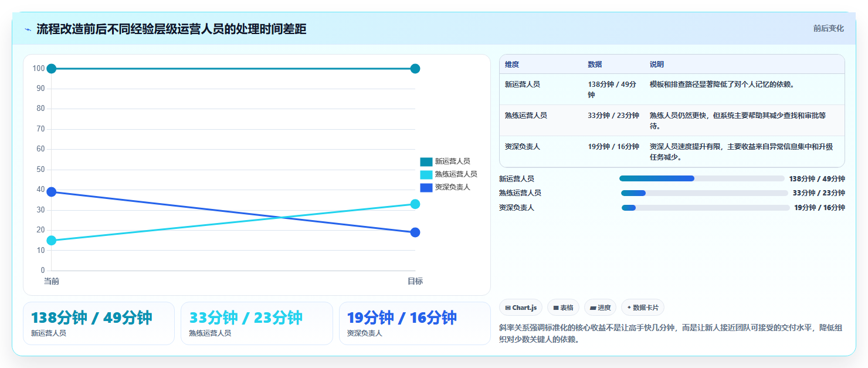
Task: Click the 斜率关系强调标准化 summary paragraph
Action: (671, 333)
